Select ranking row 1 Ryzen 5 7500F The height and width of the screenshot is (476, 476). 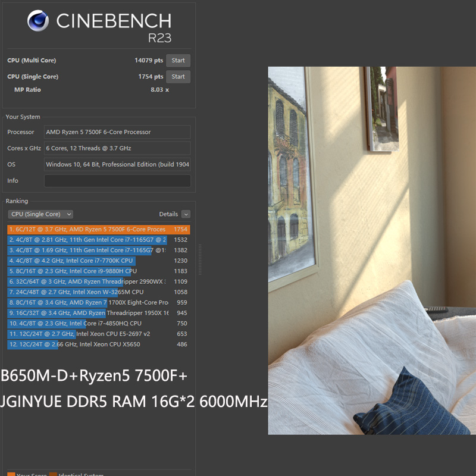[99, 229]
